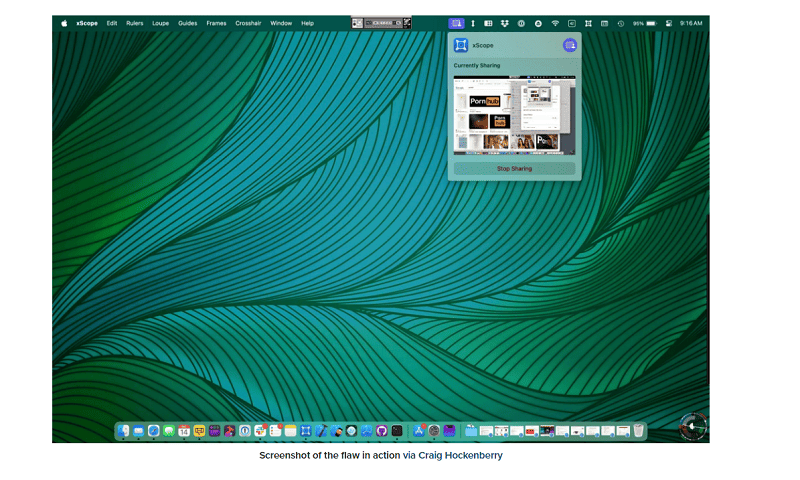This screenshot has height=480, width=800.
Task: Open the xScope application menu
Action: tap(87, 23)
